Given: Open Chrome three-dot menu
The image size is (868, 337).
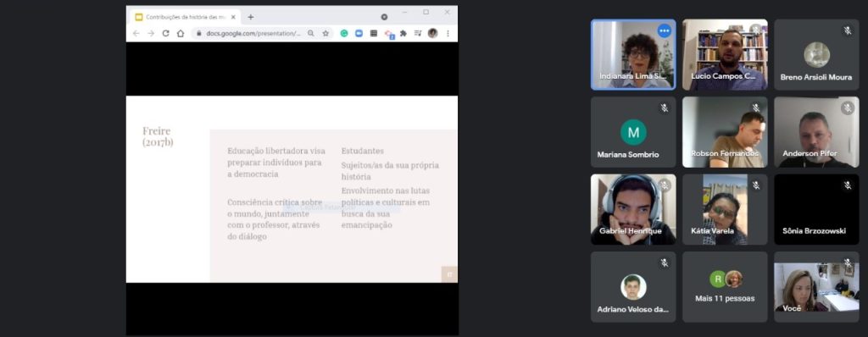Looking at the screenshot, I should point(448,33).
